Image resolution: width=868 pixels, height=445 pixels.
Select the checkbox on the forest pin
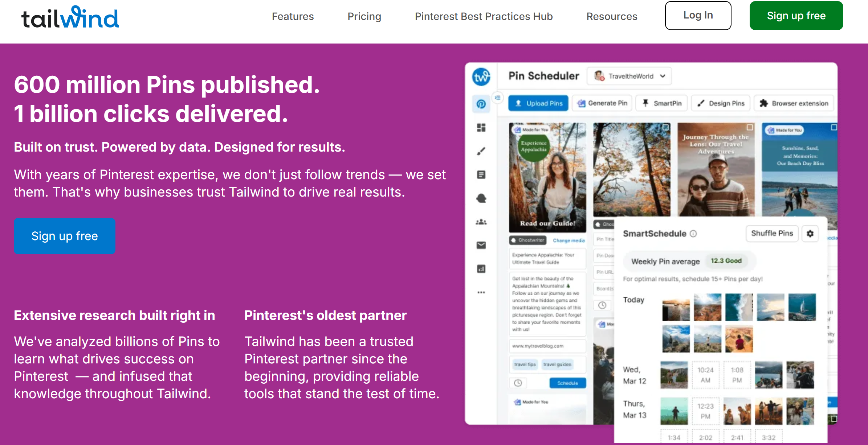(x=665, y=127)
